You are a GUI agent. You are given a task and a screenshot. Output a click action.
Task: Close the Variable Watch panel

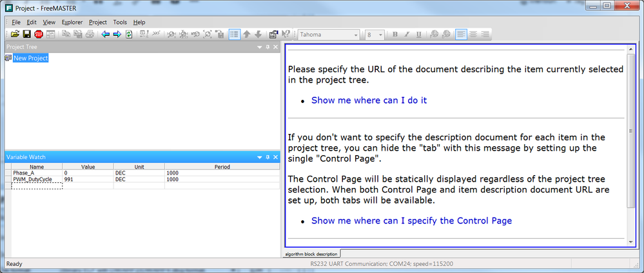(276, 157)
